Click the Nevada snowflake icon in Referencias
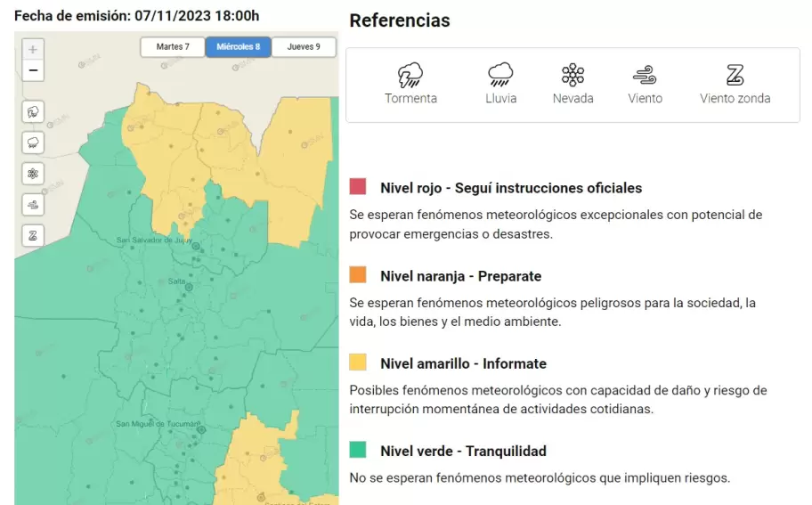The height and width of the screenshot is (505, 812). (x=572, y=75)
